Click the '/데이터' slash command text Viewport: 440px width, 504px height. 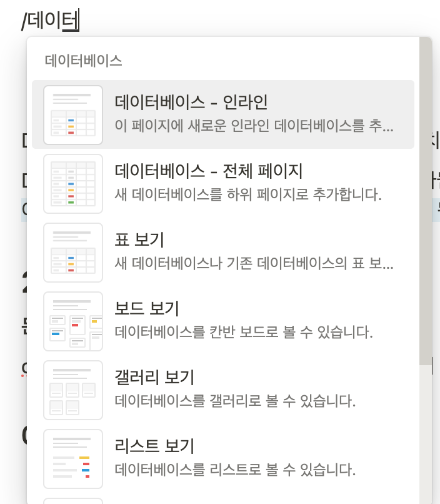(50, 21)
